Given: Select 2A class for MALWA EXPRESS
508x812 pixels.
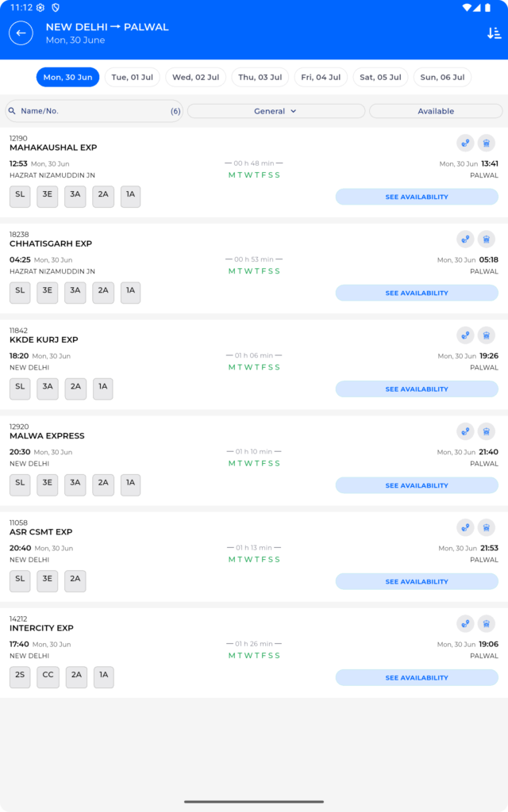Looking at the screenshot, I should pos(103,485).
